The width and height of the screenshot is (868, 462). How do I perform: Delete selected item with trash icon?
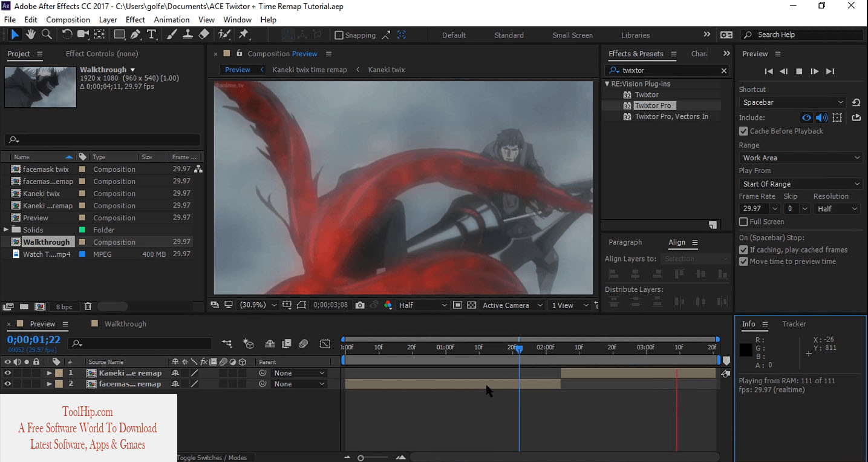[88, 307]
